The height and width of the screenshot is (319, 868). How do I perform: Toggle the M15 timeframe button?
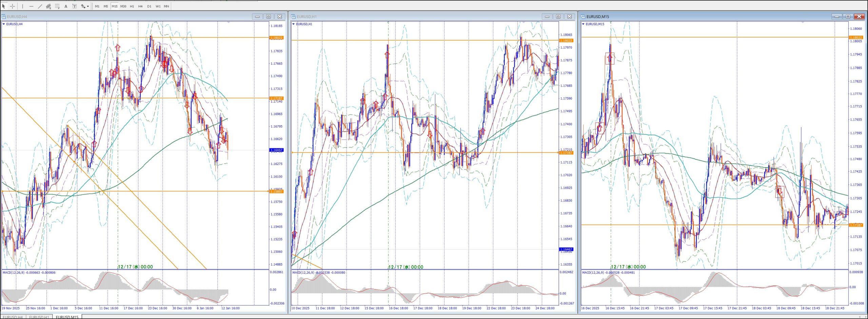pyautogui.click(x=115, y=6)
